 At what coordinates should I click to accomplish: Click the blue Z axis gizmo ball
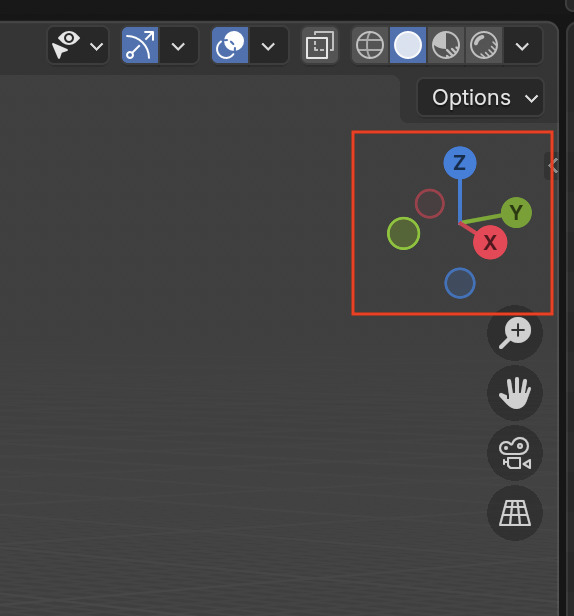point(460,163)
